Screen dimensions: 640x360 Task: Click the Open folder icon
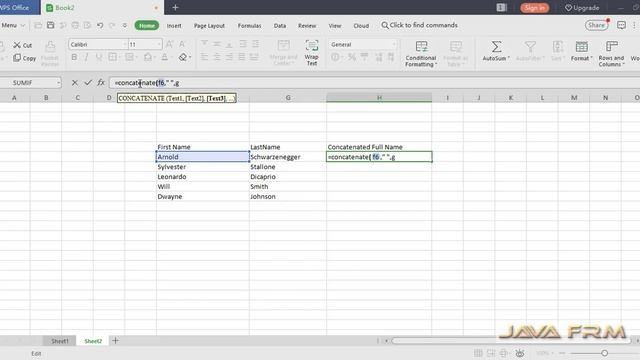pyautogui.click(x=38, y=25)
